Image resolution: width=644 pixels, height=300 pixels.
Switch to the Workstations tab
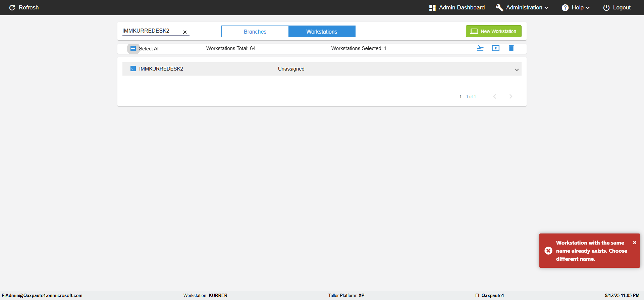coord(322,32)
